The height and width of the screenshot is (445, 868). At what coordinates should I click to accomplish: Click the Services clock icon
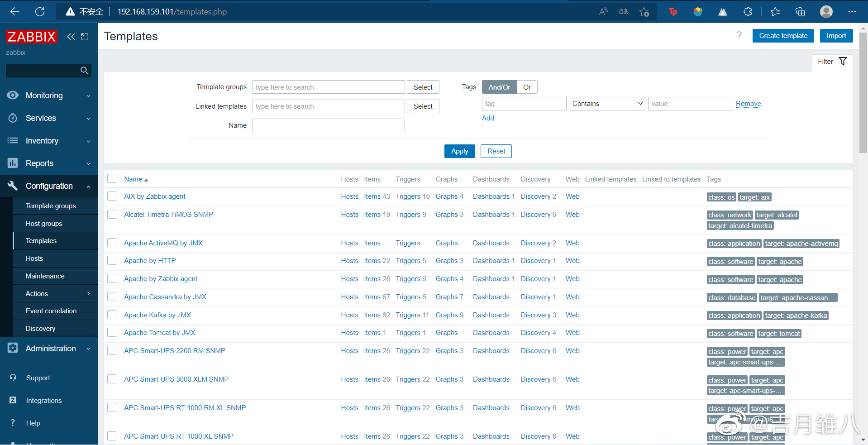pyautogui.click(x=13, y=118)
